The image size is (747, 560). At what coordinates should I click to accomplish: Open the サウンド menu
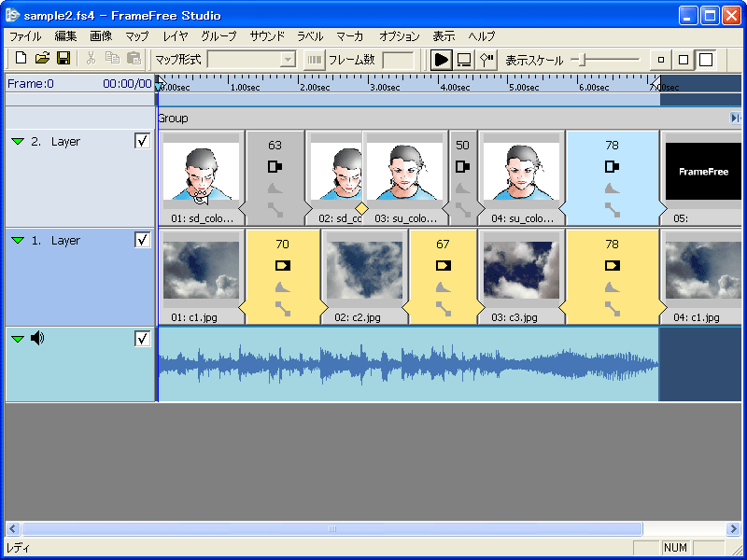pyautogui.click(x=266, y=36)
